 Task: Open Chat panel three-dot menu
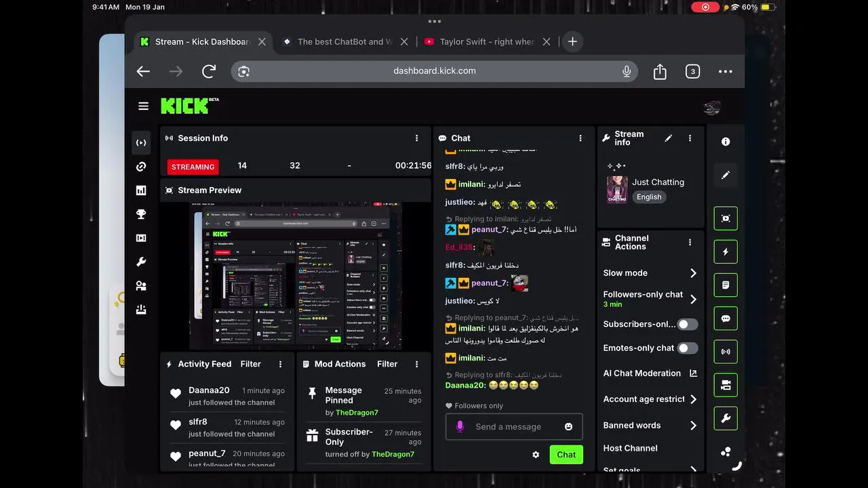coord(580,138)
